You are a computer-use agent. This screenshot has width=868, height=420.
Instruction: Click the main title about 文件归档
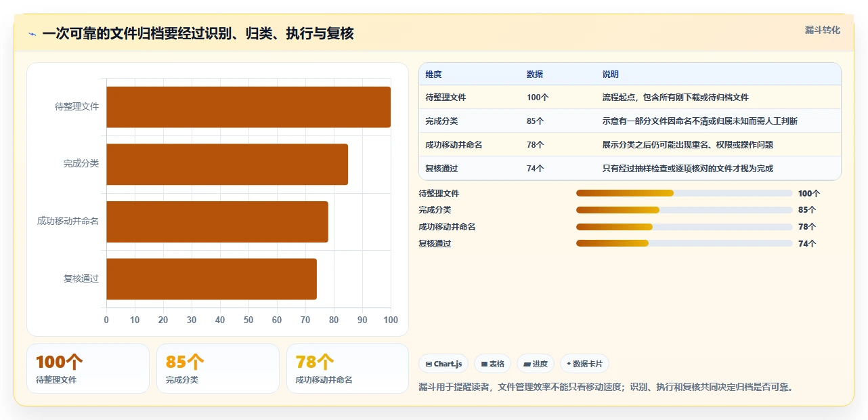click(x=198, y=34)
